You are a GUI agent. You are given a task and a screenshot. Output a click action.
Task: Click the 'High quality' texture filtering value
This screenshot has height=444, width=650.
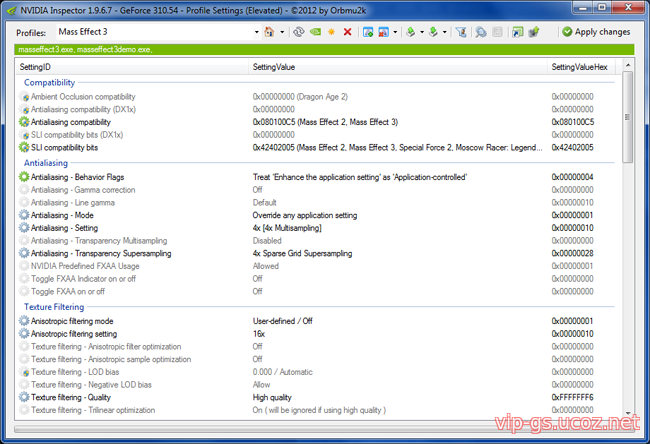coord(272,397)
